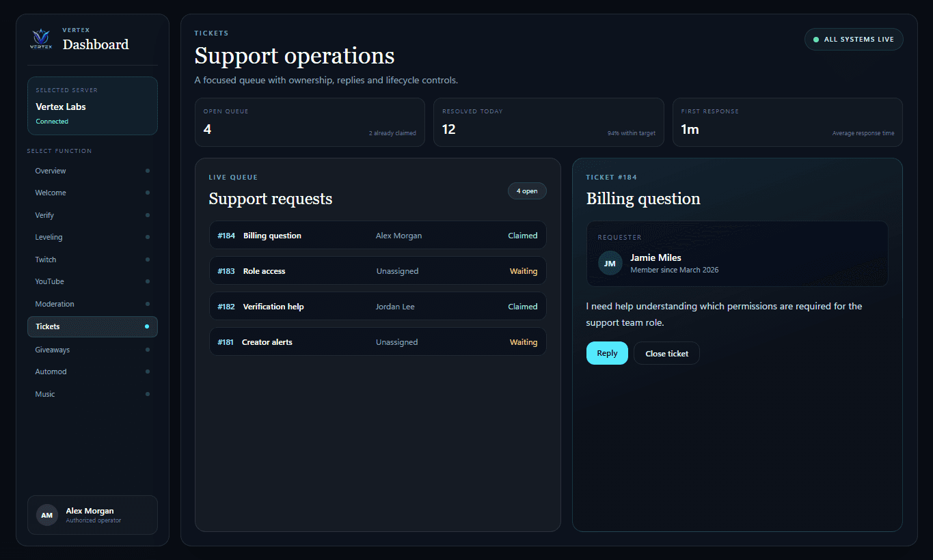933x560 pixels.
Task: Open the Welcome function
Action: pyautogui.click(x=92, y=193)
